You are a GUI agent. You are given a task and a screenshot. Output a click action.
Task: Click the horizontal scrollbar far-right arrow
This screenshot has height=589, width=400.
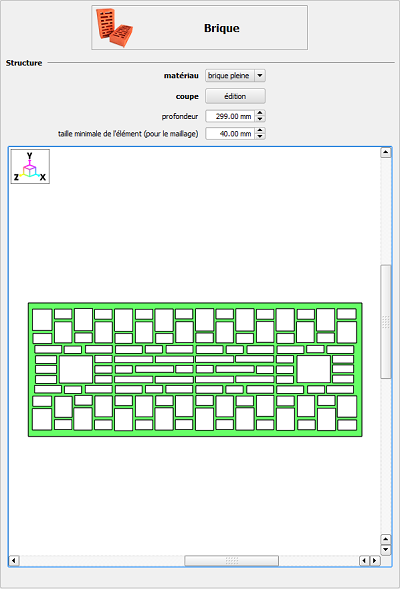(x=374, y=561)
